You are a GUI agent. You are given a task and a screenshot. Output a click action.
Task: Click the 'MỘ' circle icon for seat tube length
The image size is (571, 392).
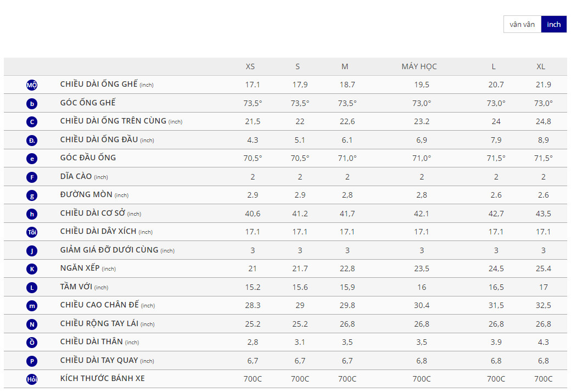32,85
